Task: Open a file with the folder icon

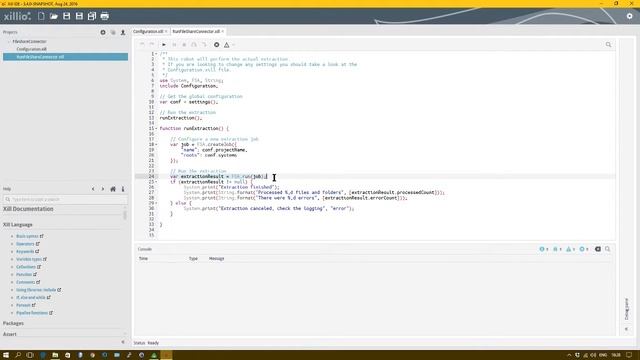Action: [x=53, y=16]
